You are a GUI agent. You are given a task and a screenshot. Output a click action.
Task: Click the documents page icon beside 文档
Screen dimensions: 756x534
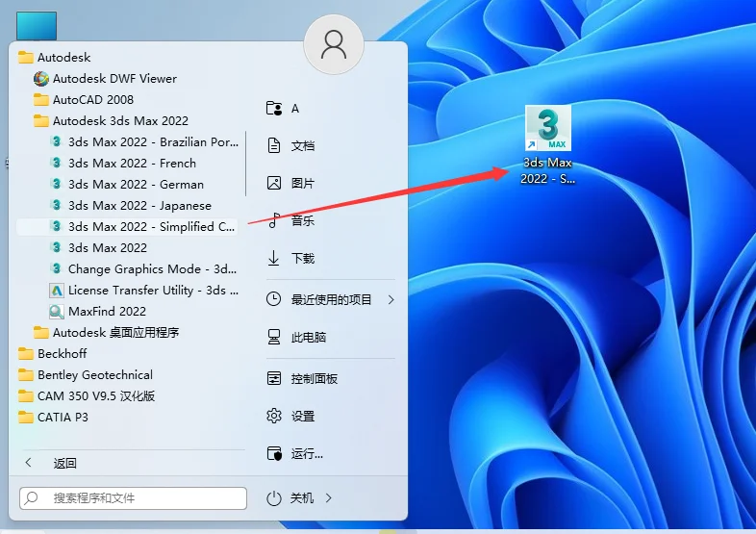pyautogui.click(x=274, y=145)
